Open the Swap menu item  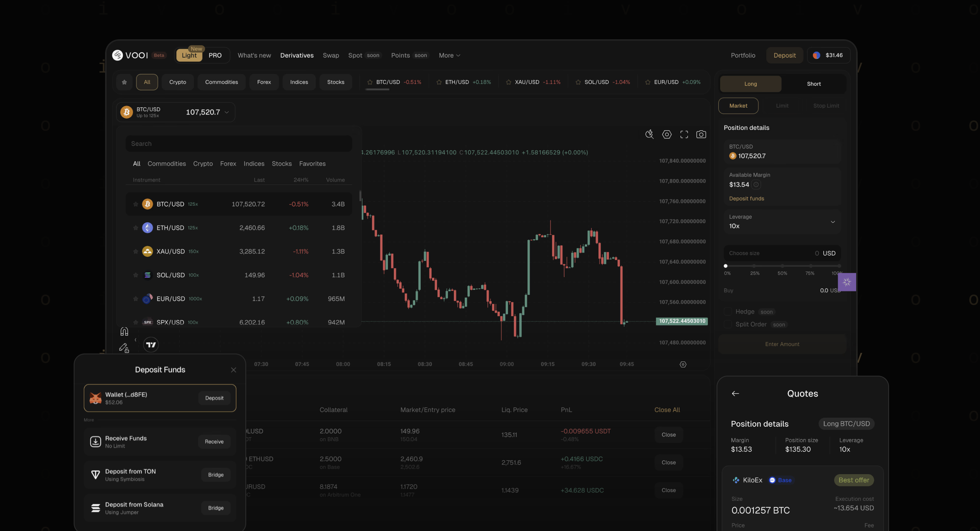pos(330,55)
